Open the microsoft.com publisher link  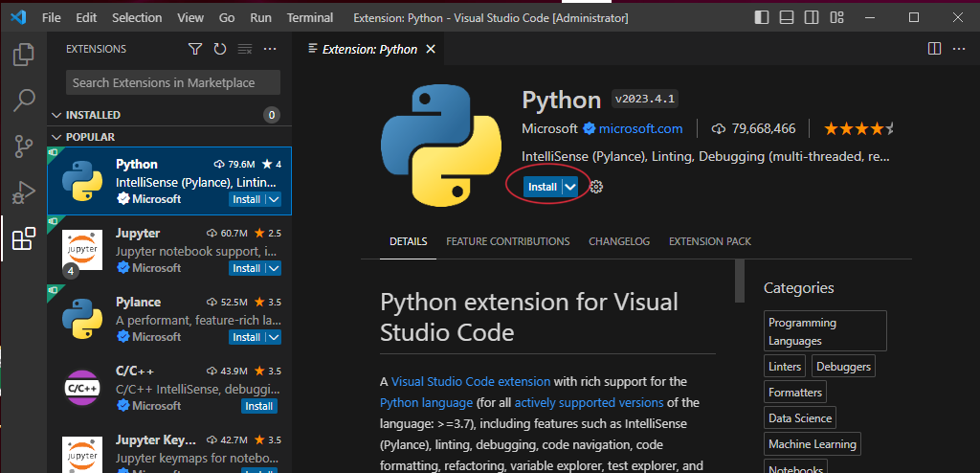640,129
